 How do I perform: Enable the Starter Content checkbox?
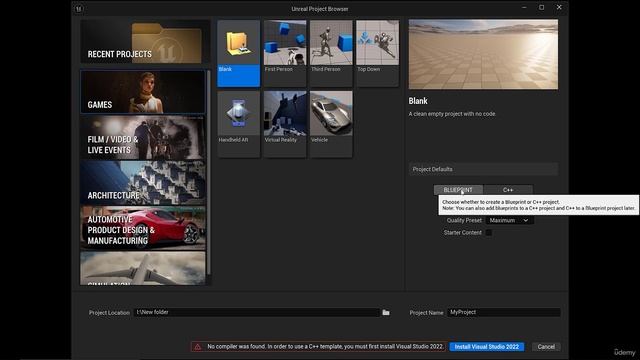[488, 233]
